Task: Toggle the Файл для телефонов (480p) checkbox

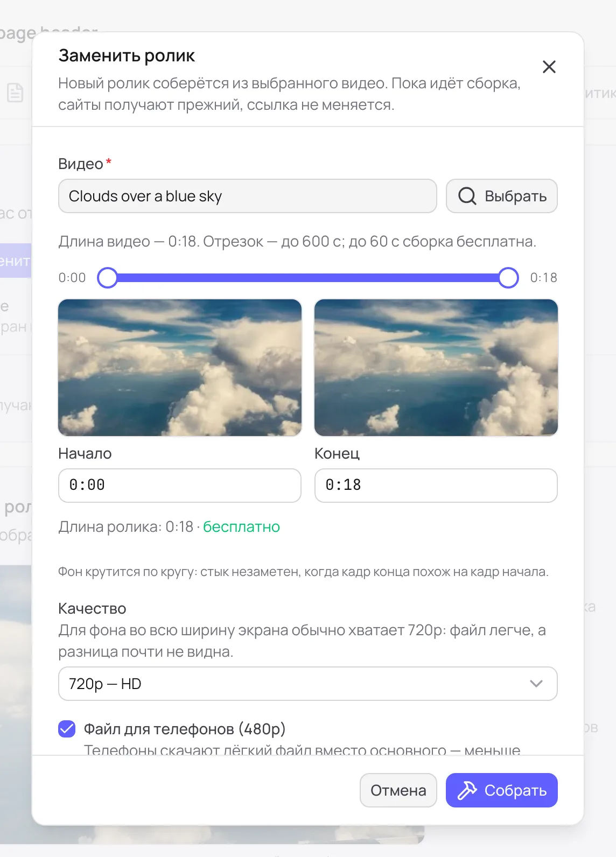Action: click(x=67, y=729)
